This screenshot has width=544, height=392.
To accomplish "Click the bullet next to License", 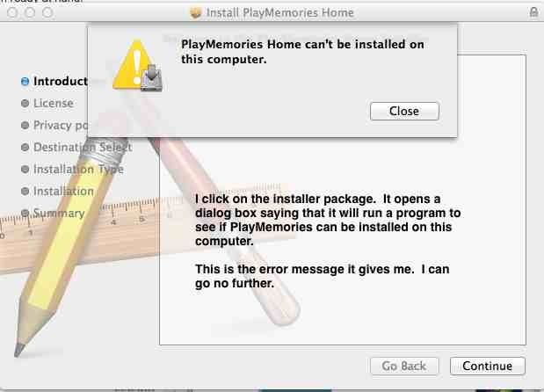I will coord(25,104).
